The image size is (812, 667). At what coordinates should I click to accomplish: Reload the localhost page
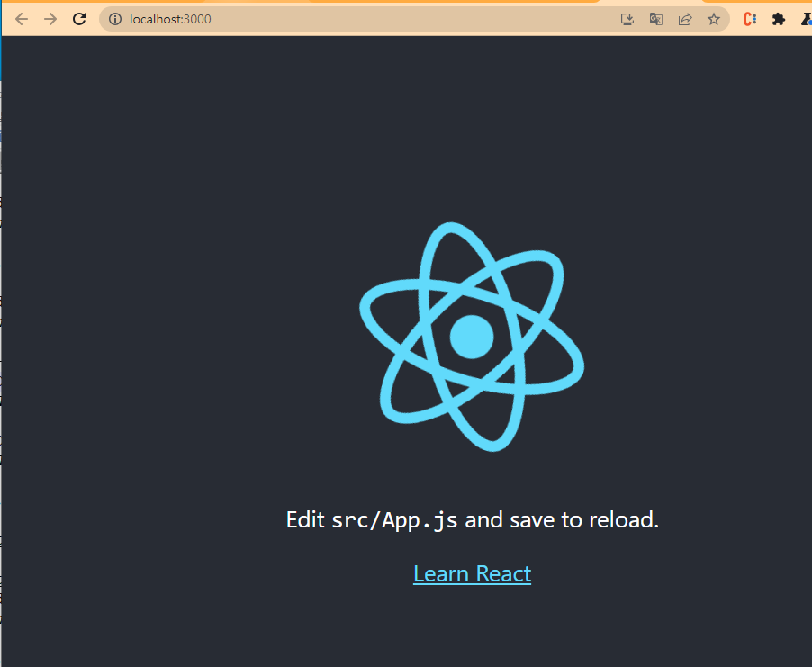point(79,19)
